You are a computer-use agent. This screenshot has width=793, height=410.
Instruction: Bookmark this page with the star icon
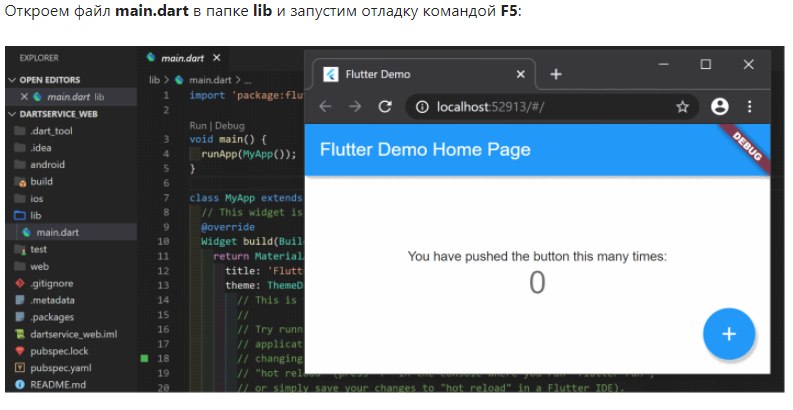point(683,107)
